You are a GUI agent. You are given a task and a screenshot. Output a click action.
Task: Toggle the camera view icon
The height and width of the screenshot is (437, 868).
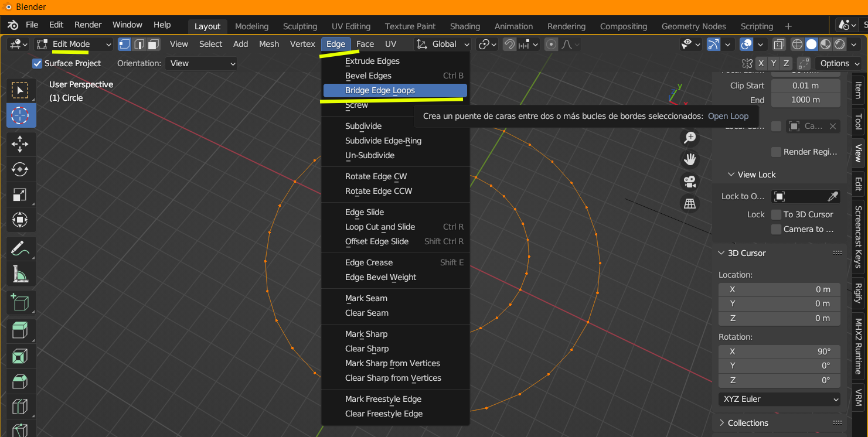[690, 182]
